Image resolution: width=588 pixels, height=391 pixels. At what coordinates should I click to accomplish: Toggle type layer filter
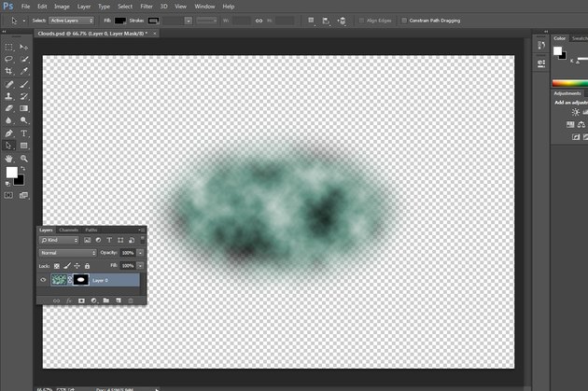tap(109, 240)
